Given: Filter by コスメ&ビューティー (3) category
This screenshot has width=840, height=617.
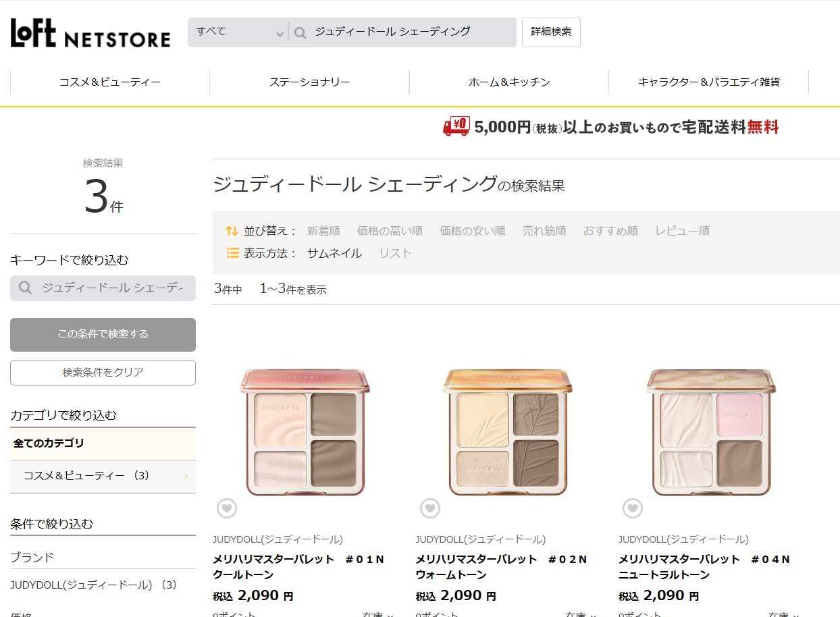Looking at the screenshot, I should 103,477.
